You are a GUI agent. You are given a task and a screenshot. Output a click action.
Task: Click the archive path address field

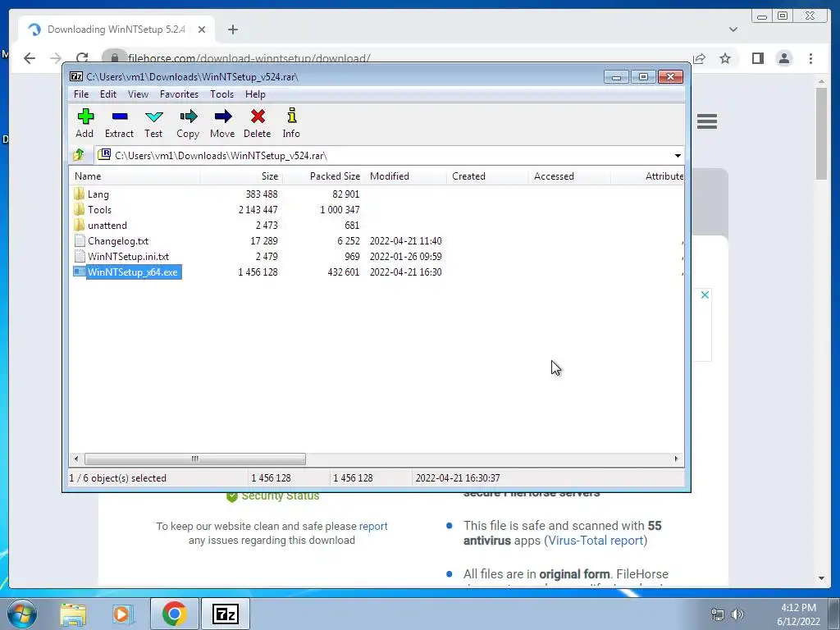click(384, 156)
